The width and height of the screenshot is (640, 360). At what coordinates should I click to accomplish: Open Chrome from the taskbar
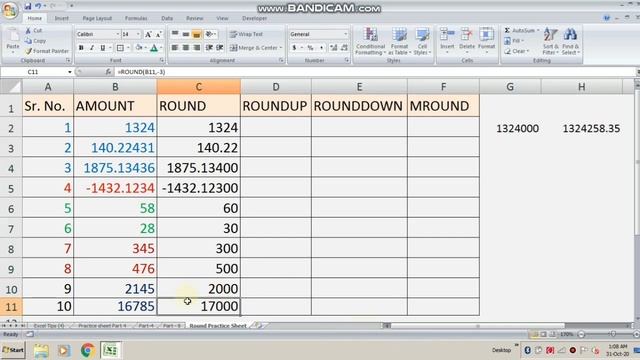click(x=87, y=350)
